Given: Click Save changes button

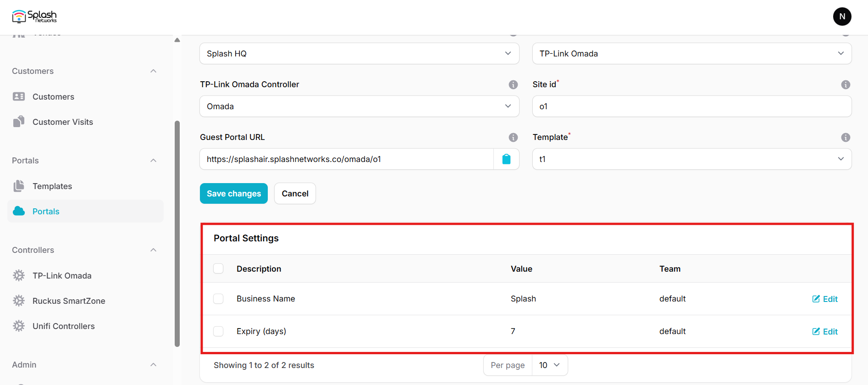Looking at the screenshot, I should [234, 194].
